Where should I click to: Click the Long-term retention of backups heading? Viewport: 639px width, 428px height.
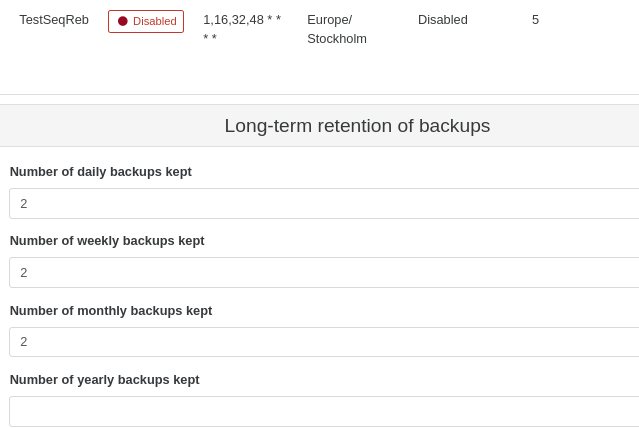pyautogui.click(x=357, y=126)
